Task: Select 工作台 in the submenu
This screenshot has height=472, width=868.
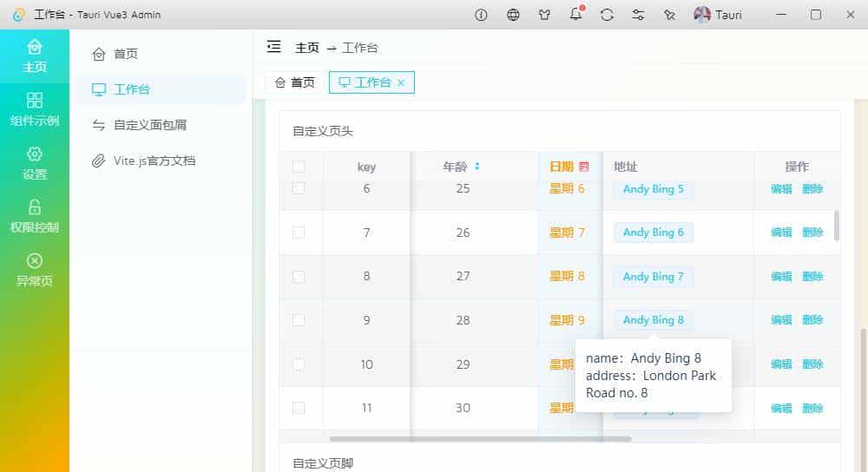Action: [x=161, y=89]
